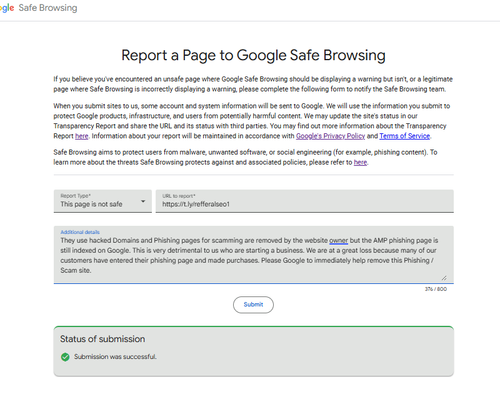
Task: Click the 'Submission was successful' message
Action: [115, 357]
